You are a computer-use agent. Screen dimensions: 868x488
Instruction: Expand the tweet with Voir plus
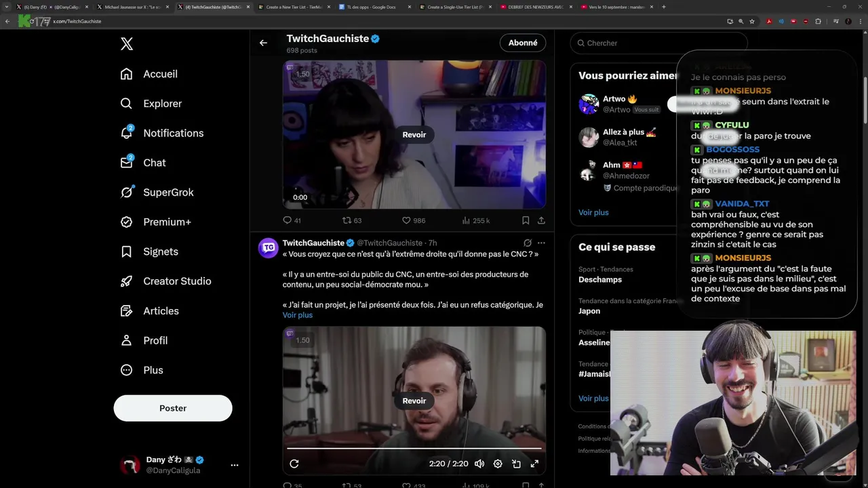298,315
